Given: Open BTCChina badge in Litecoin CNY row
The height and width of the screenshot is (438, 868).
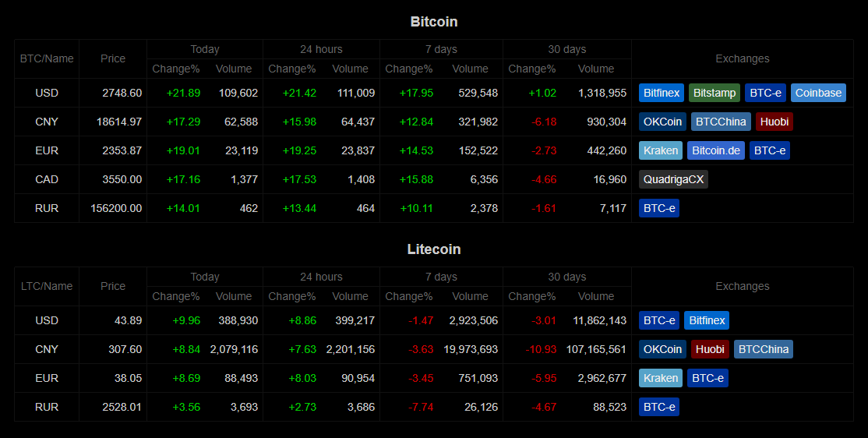Looking at the screenshot, I should coord(764,349).
